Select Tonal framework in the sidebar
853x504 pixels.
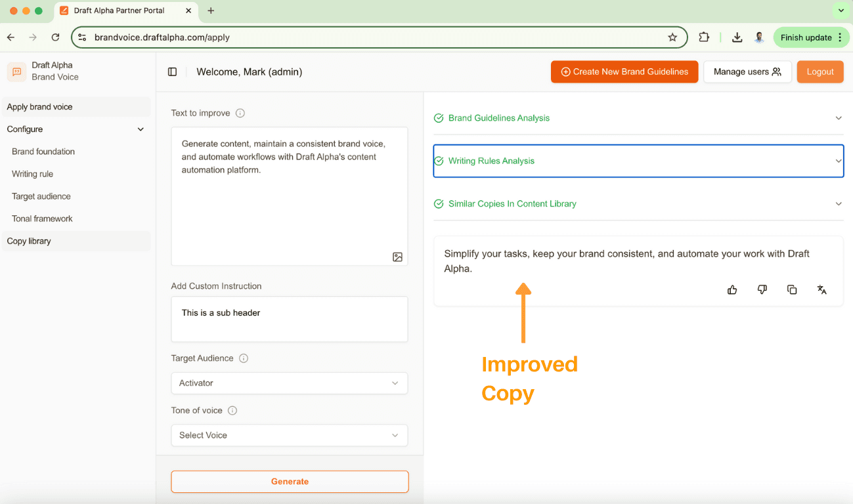click(42, 219)
